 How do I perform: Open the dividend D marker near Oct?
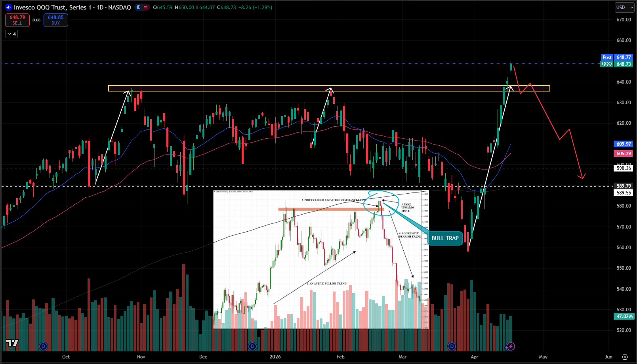coord(43,347)
